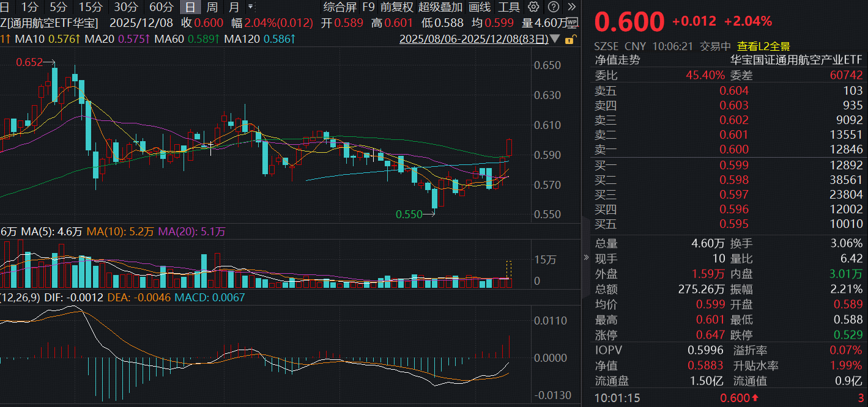Screen dimensions: 868x407
Task: Select the 华宝国证通用航空产业ETF panel tab
Action: tap(796, 60)
